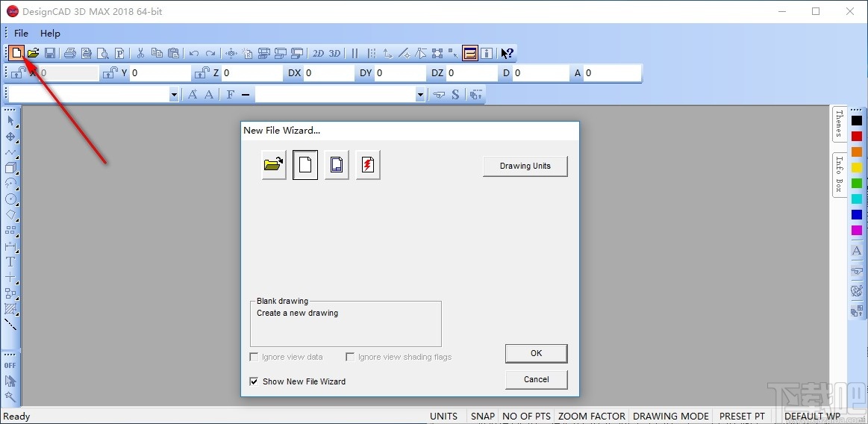Image resolution: width=868 pixels, height=424 pixels.
Task: Click the Redo arrow toolbar icon
Action: pos(210,53)
